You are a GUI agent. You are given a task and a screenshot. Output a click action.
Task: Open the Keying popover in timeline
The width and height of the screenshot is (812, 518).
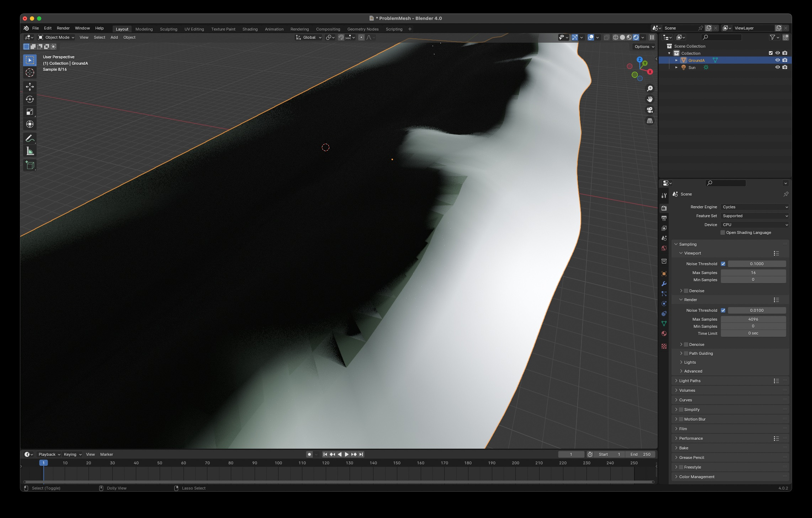[72, 454]
